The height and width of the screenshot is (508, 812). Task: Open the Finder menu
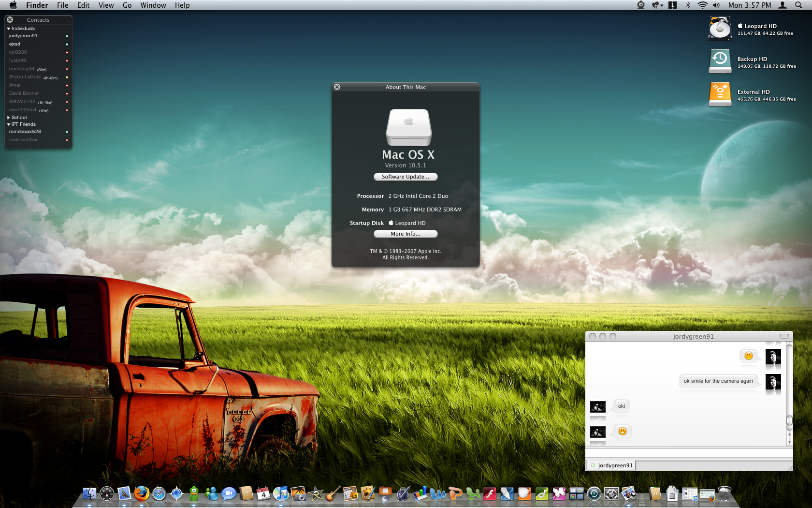[x=37, y=5]
